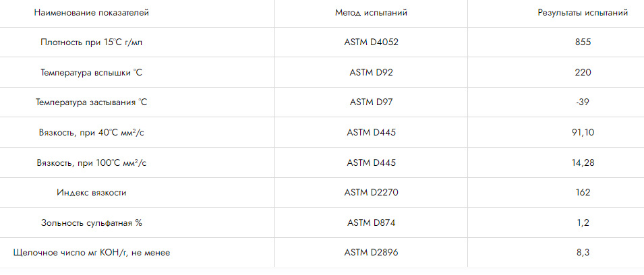Select the "Плотность при 15°C г/мл" cell
The width and height of the screenshot is (644, 275).
pyautogui.click(x=92, y=42)
